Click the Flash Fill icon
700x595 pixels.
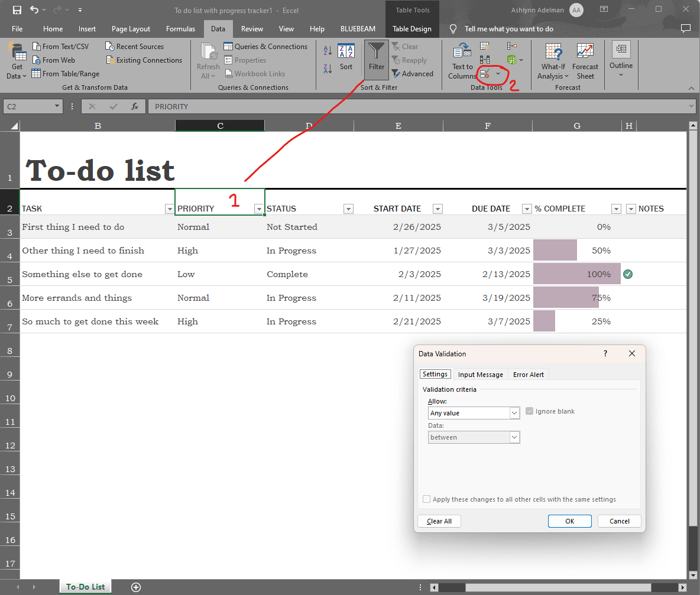coord(484,46)
